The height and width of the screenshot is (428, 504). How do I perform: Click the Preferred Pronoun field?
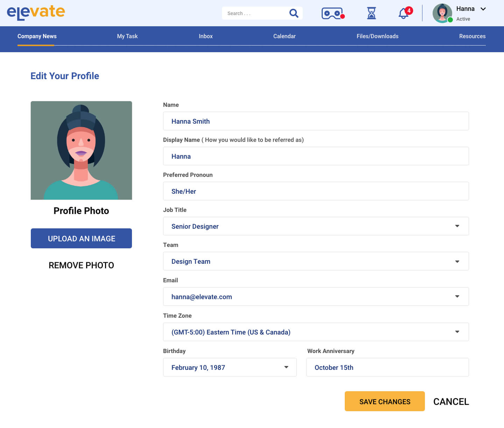(x=316, y=191)
